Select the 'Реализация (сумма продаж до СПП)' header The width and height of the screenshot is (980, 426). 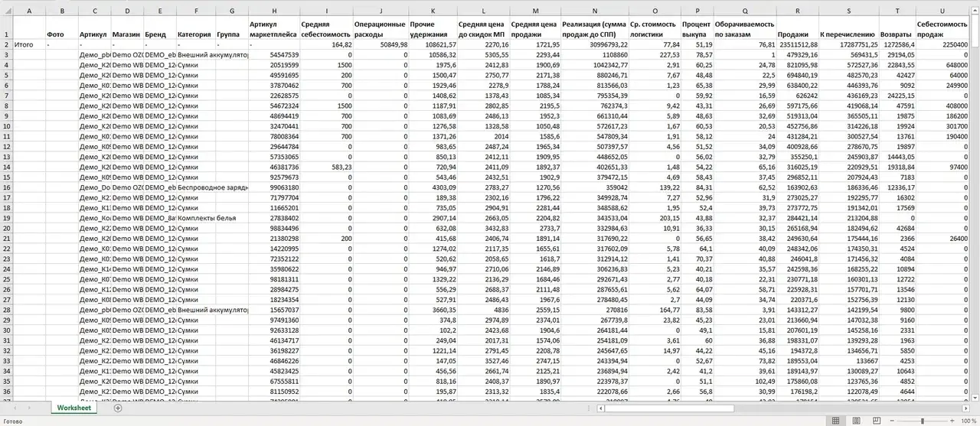(x=594, y=28)
